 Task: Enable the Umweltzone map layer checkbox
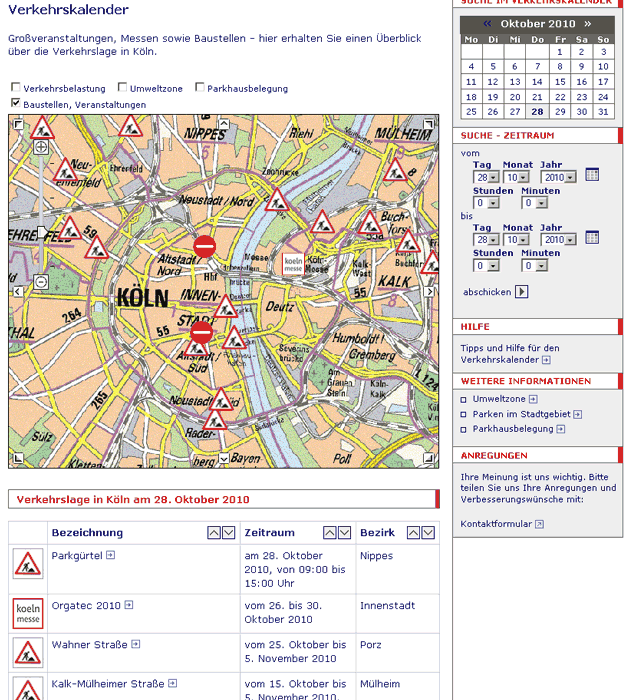[122, 87]
